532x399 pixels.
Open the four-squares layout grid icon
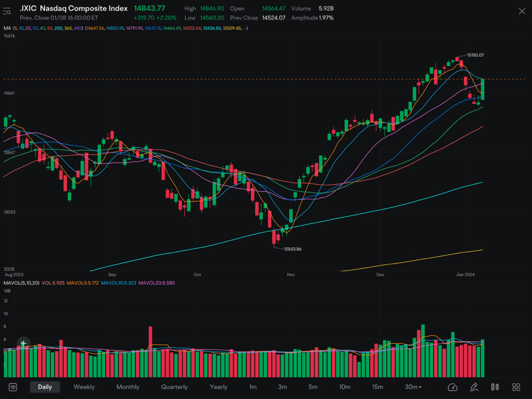tap(516, 387)
